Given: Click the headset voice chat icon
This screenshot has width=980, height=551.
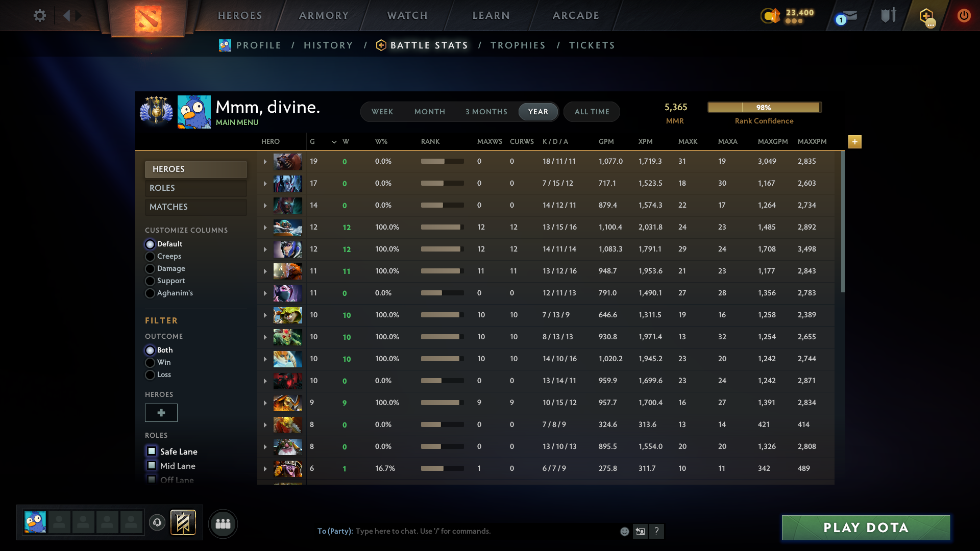Looking at the screenshot, I should coord(157,523).
